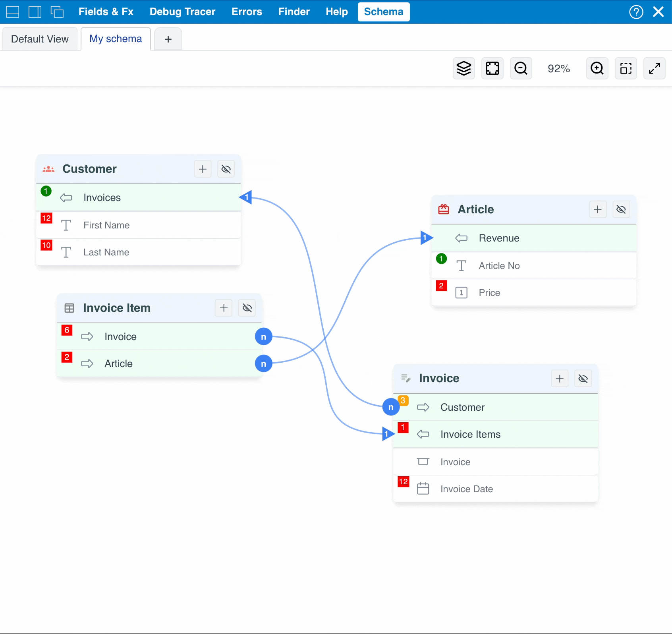The height and width of the screenshot is (634, 672).
Task: Click the green 1 badge on Article No
Action: pyautogui.click(x=441, y=259)
